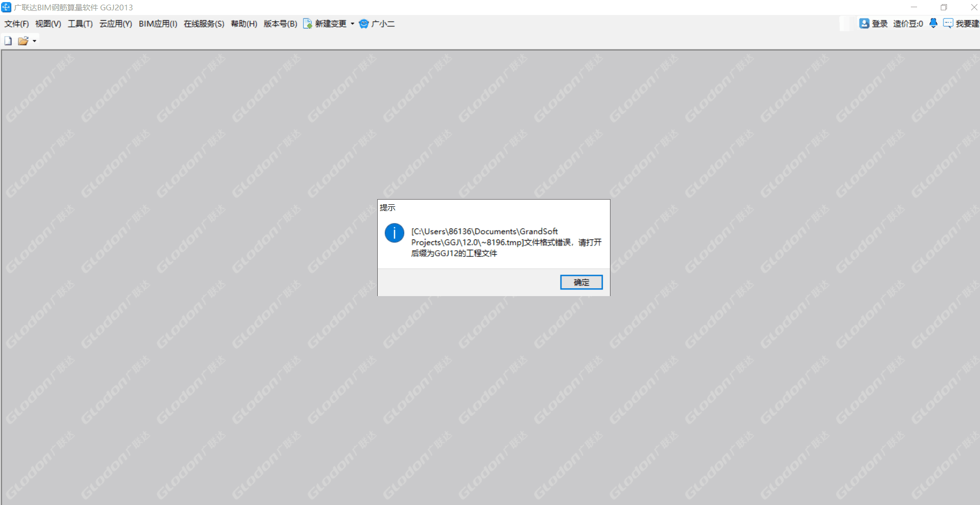
Task: Click the 登录 login button
Action: 873,24
